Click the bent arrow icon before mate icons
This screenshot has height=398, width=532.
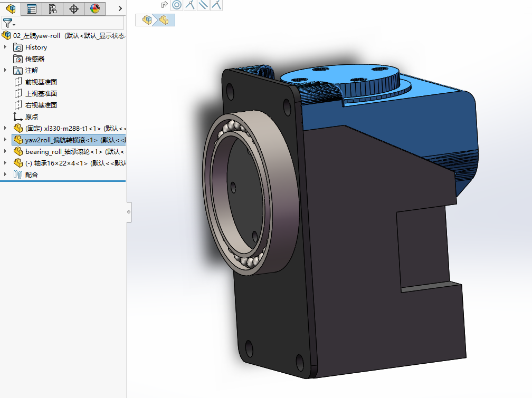[165, 4]
